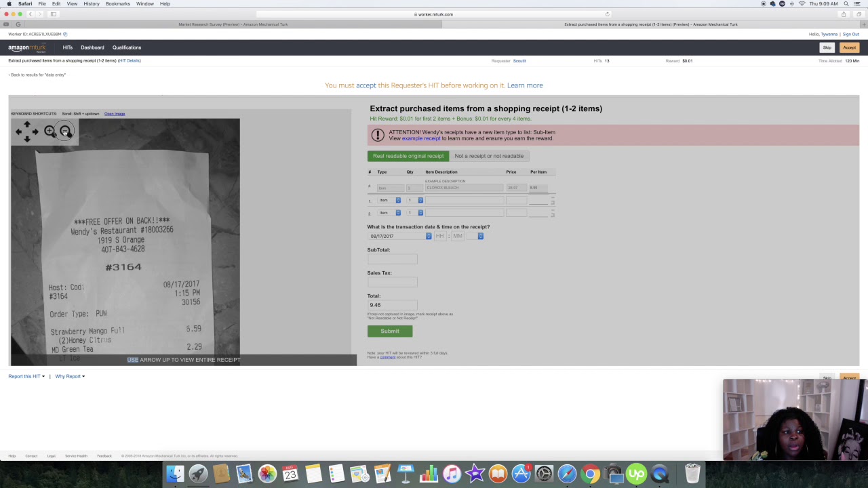Viewport: 868px width, 488px height.
Task: Click Back to results for data entry
Action: pos(37,75)
